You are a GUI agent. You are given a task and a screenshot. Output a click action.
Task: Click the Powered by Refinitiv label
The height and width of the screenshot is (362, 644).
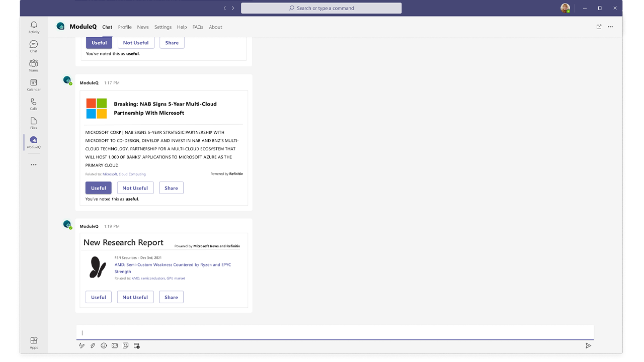[226, 174]
